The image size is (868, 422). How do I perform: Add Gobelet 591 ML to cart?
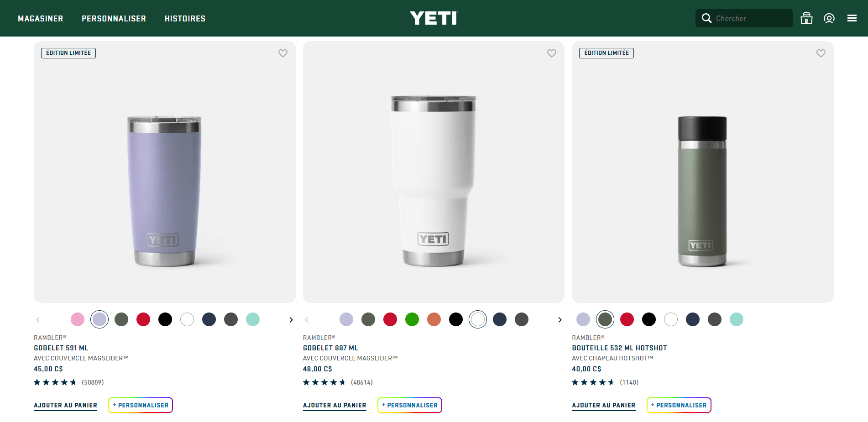65,405
